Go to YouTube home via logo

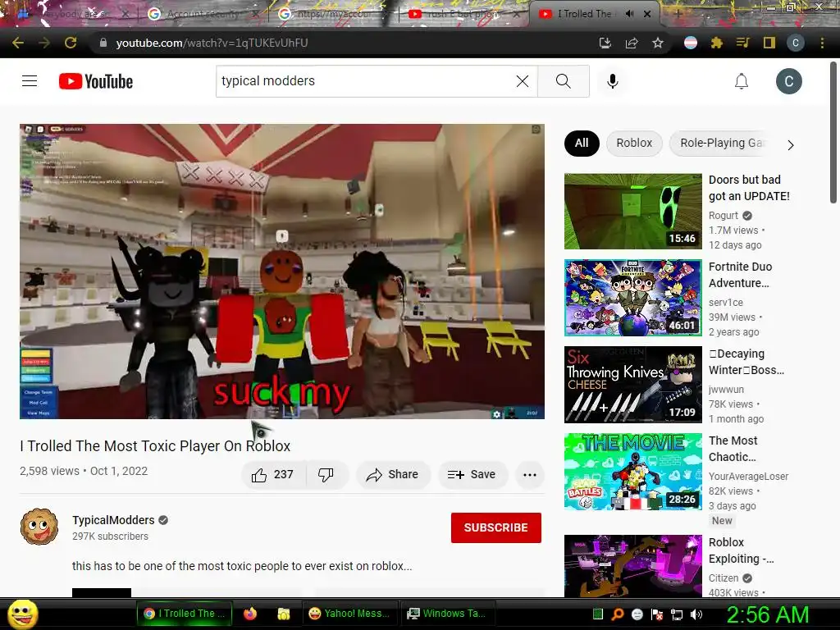pos(96,81)
